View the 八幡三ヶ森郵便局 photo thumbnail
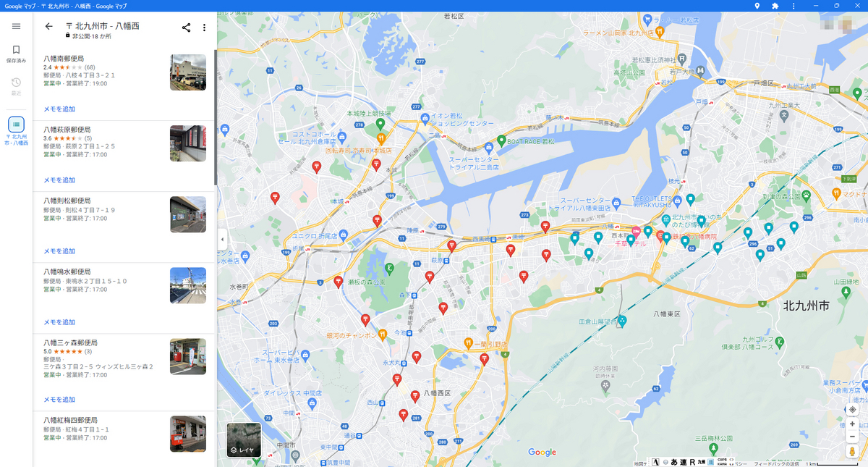This screenshot has width=868, height=467. click(x=188, y=356)
